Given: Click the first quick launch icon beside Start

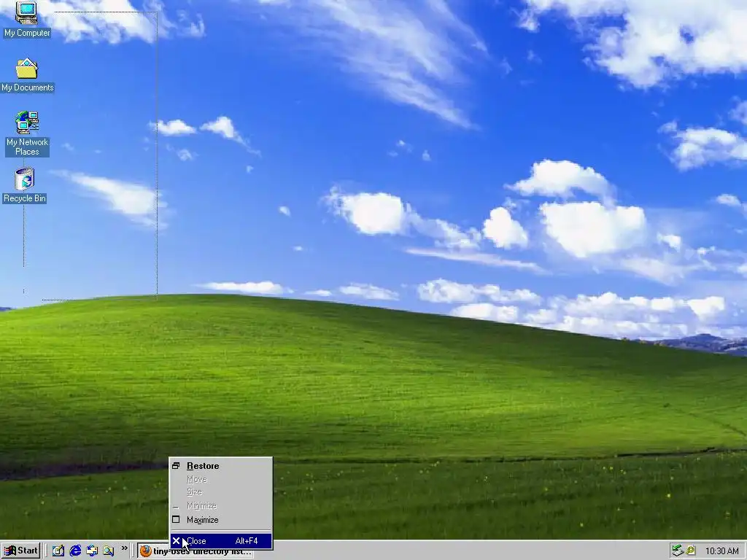Looking at the screenshot, I should coord(58,551).
